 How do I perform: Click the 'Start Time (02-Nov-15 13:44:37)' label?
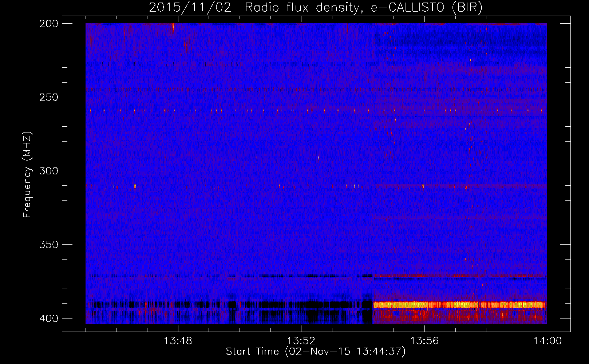[316, 352]
